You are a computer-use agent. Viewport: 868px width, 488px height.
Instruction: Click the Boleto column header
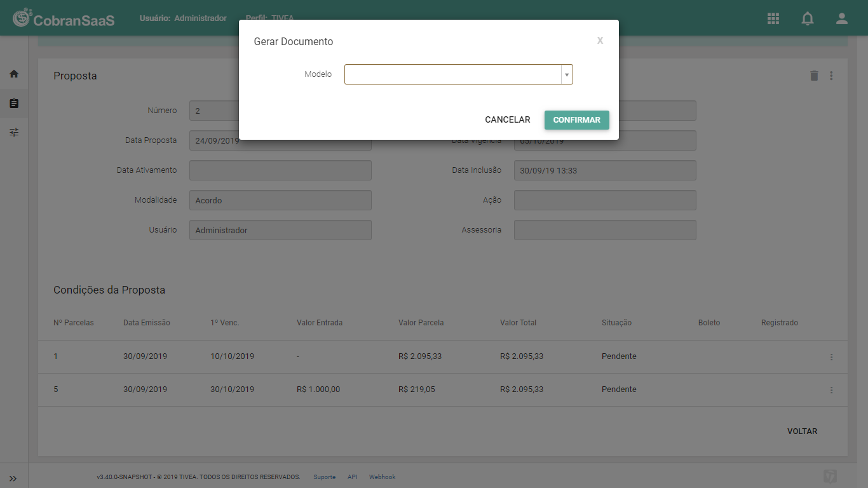click(x=709, y=323)
